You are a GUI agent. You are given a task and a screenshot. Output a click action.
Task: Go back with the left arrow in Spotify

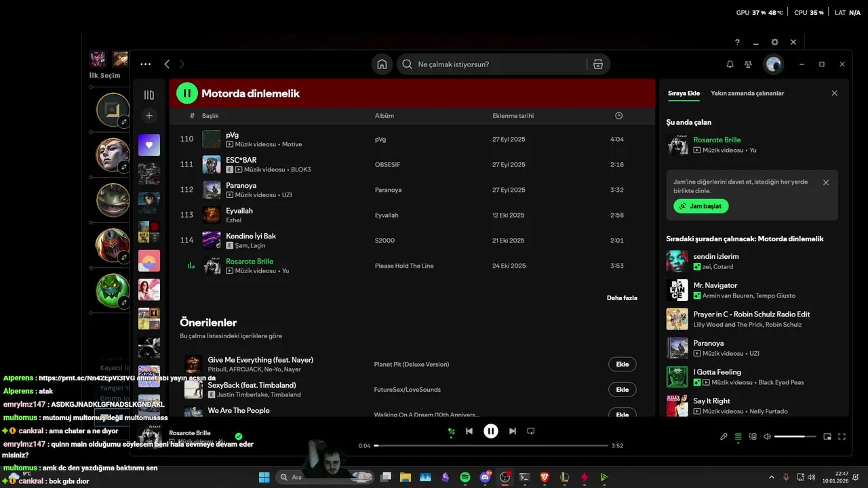pyautogui.click(x=167, y=64)
